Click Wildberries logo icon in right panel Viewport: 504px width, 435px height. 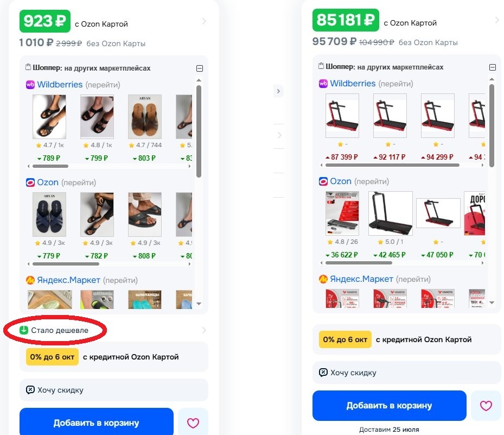[323, 84]
